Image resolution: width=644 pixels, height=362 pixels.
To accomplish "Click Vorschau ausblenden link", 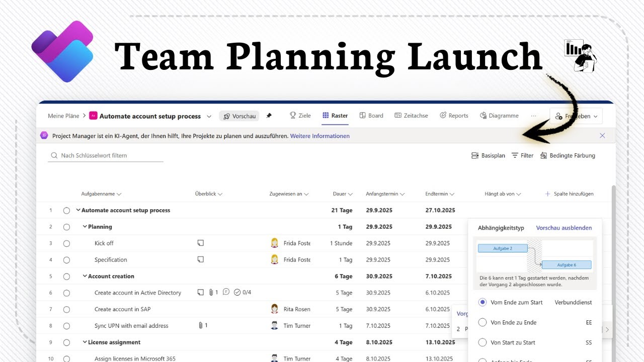I will click(x=564, y=228).
